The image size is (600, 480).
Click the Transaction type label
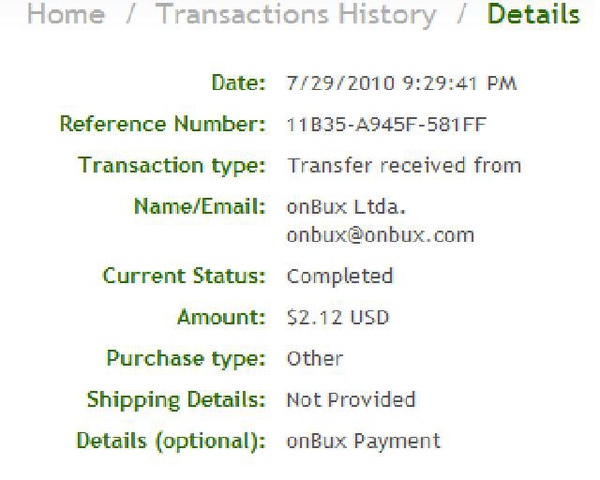click(x=171, y=166)
